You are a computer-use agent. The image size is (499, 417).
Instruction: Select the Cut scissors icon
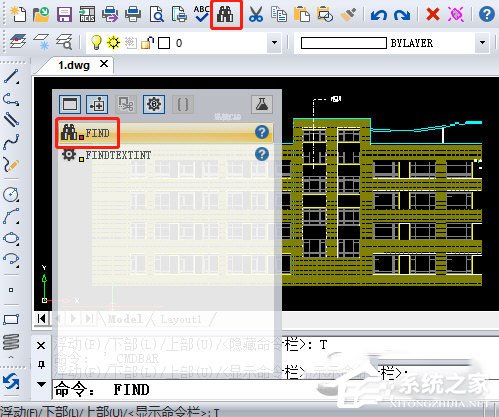(256, 15)
